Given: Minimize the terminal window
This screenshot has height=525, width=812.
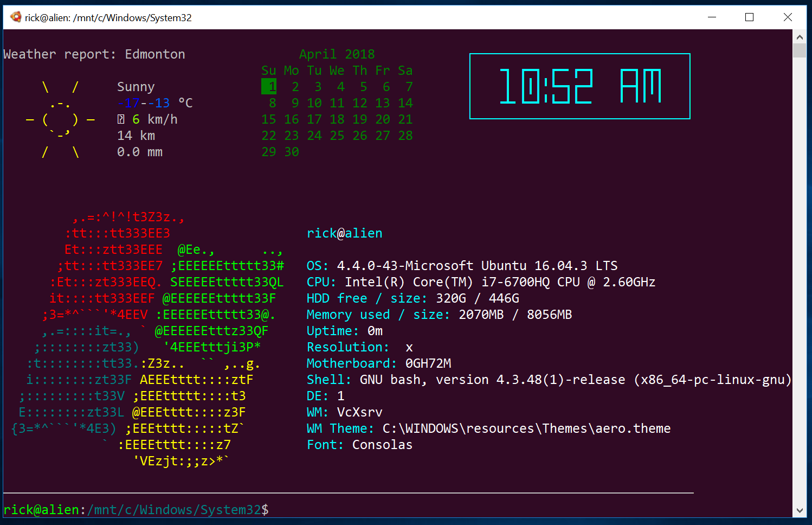Looking at the screenshot, I should [712, 17].
